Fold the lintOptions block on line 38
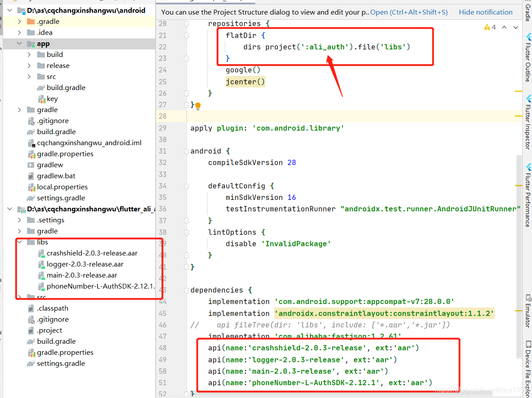The height and width of the screenshot is (398, 532). pos(187,232)
